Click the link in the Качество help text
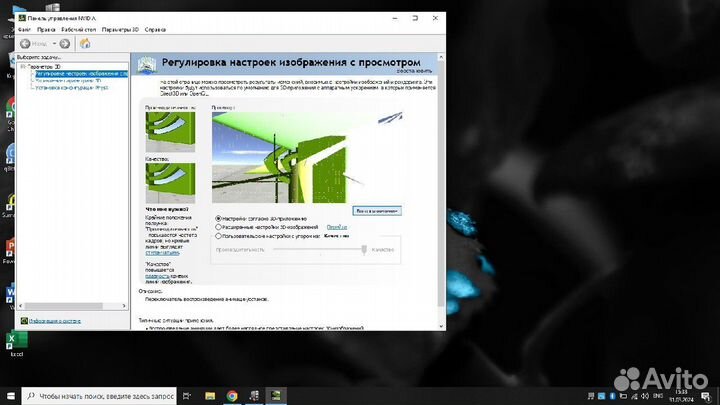This screenshot has height=405, width=720. point(157,276)
